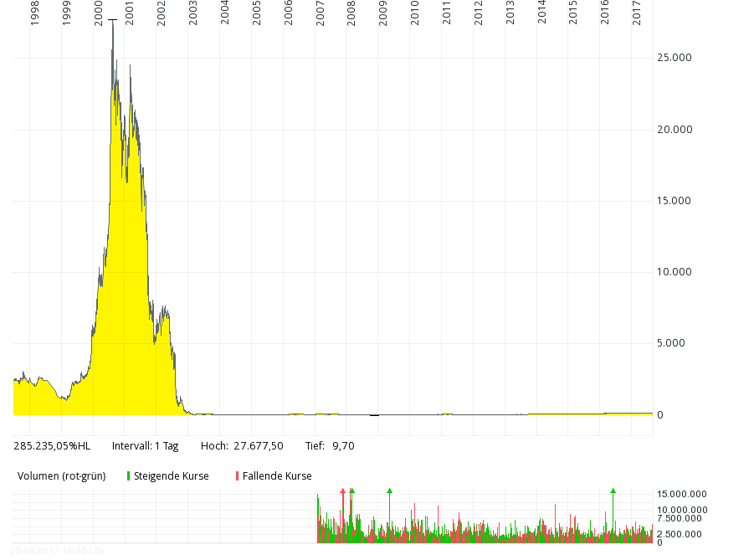Select the 2013 year label
Viewport: 749px width, 560px height.
(510, 13)
